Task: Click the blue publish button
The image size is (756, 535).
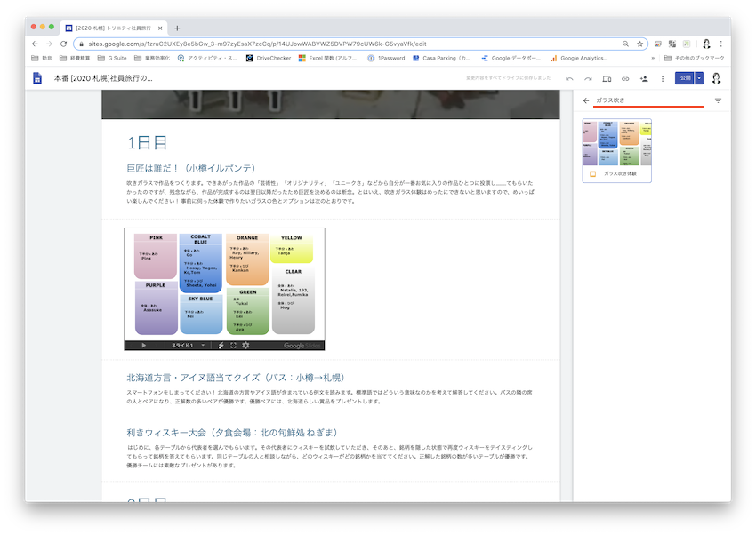Action: [x=683, y=78]
